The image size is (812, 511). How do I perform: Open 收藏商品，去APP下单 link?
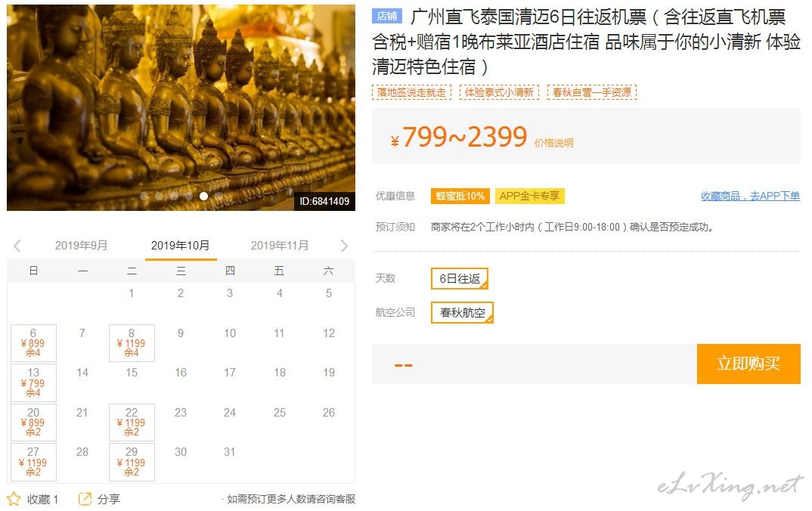point(750,196)
